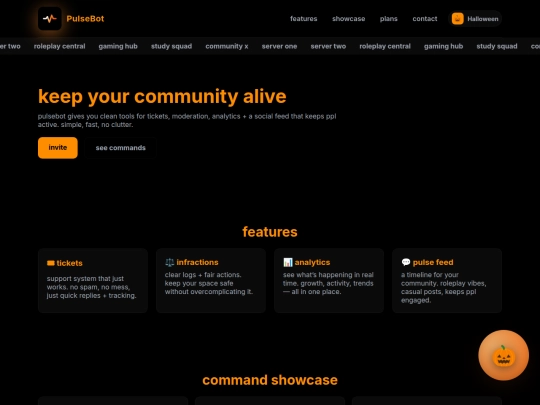Screen dimensions: 540x405
Task: Select the leftmost roleplay central ticker item
Action: click(60, 46)
